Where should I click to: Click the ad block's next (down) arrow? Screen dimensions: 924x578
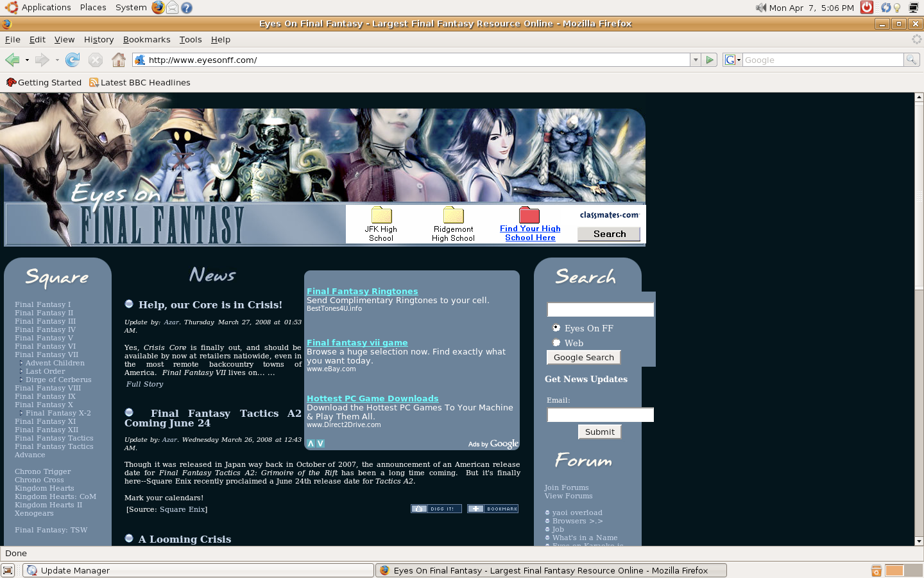click(320, 444)
